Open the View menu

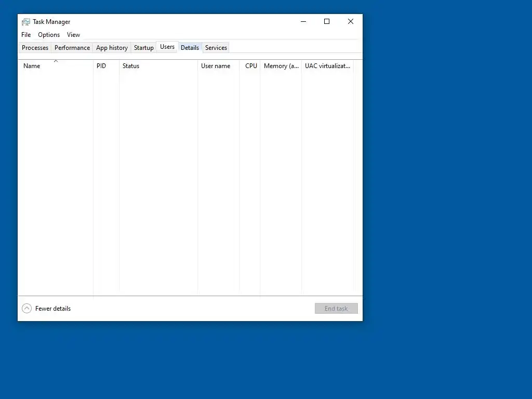73,35
